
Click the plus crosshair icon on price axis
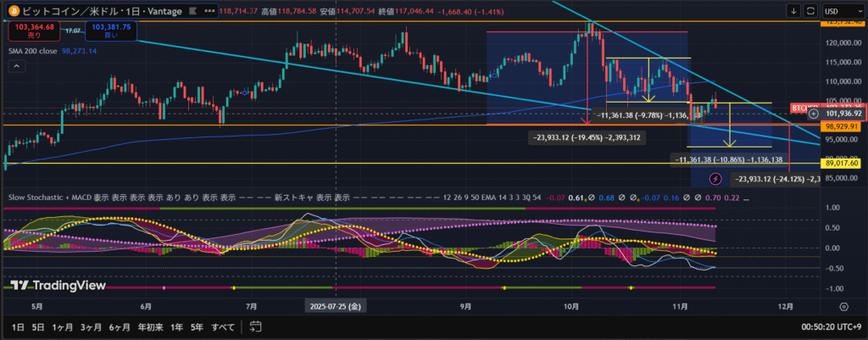click(814, 113)
